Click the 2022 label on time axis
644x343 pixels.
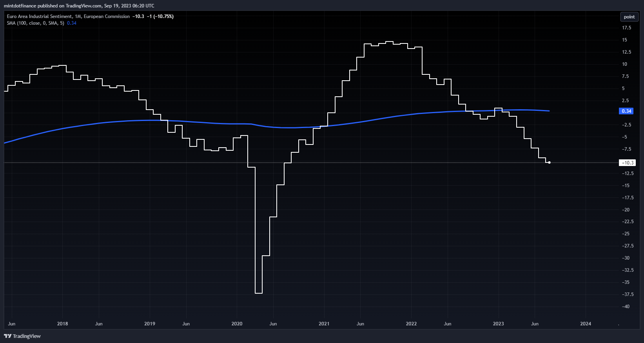(411, 324)
